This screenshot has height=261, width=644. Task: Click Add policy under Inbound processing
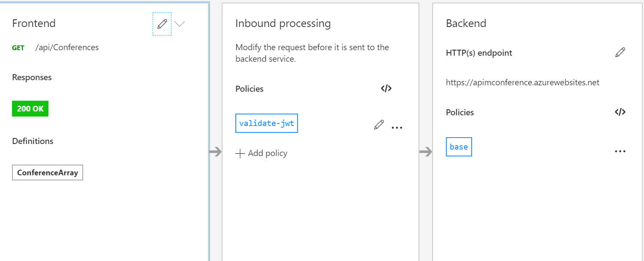[x=262, y=153]
